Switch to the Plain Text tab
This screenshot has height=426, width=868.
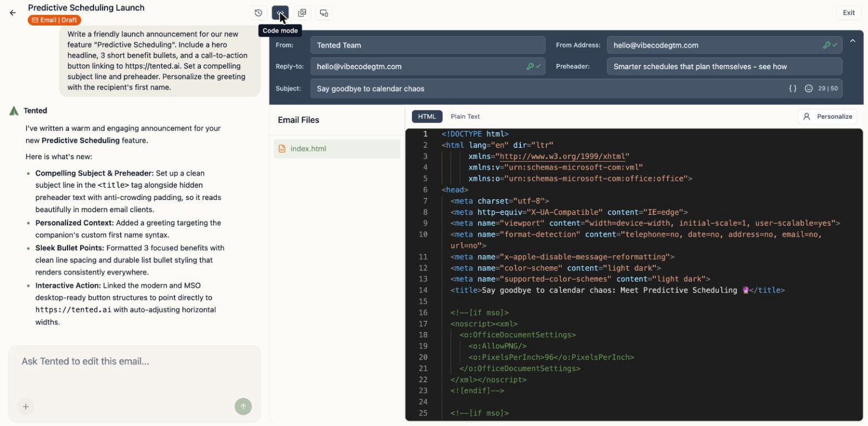pyautogui.click(x=465, y=116)
